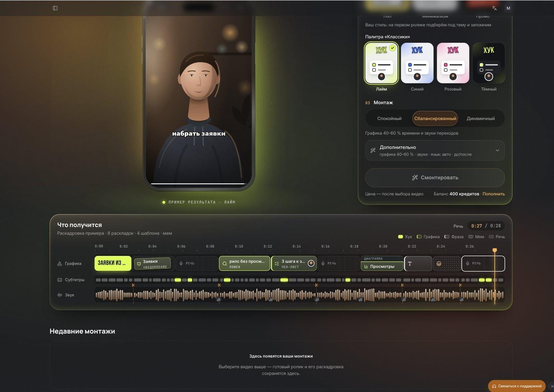Select the emoji meme clip

tap(447, 264)
